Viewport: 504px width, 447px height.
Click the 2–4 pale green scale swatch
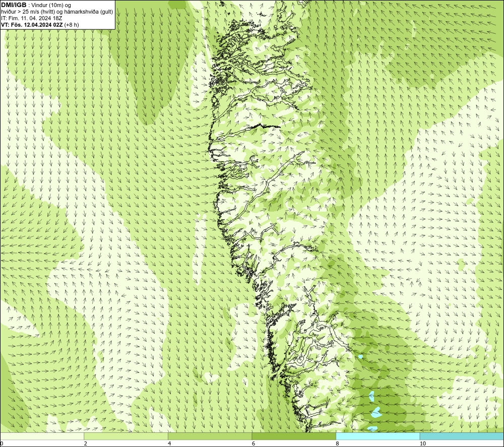tap(126, 436)
